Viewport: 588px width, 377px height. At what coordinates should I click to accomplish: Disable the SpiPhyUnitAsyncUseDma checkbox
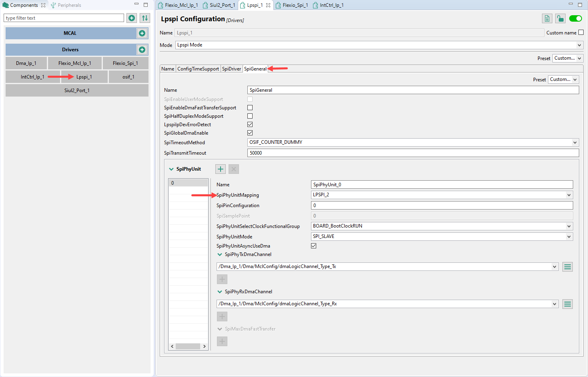coord(313,246)
